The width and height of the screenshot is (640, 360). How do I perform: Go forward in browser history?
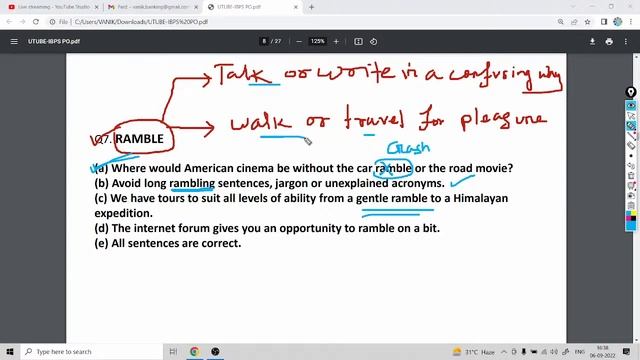click(22, 22)
